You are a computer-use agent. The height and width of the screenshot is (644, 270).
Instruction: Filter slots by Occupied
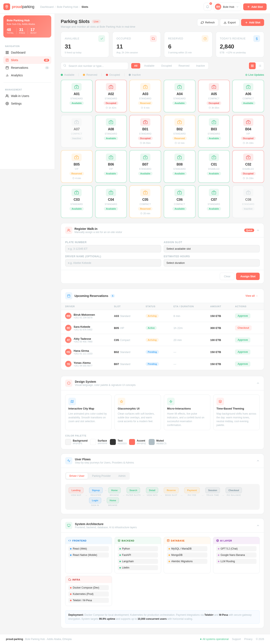click(x=166, y=66)
